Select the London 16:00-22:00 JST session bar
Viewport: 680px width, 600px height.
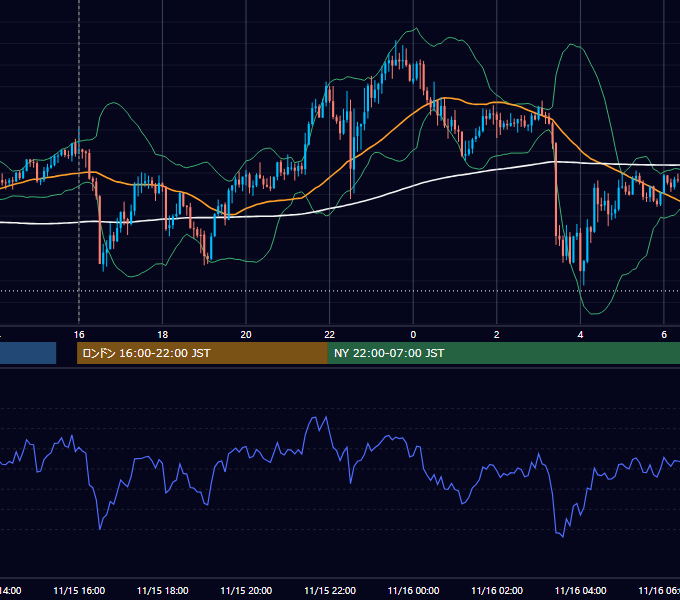(202, 353)
